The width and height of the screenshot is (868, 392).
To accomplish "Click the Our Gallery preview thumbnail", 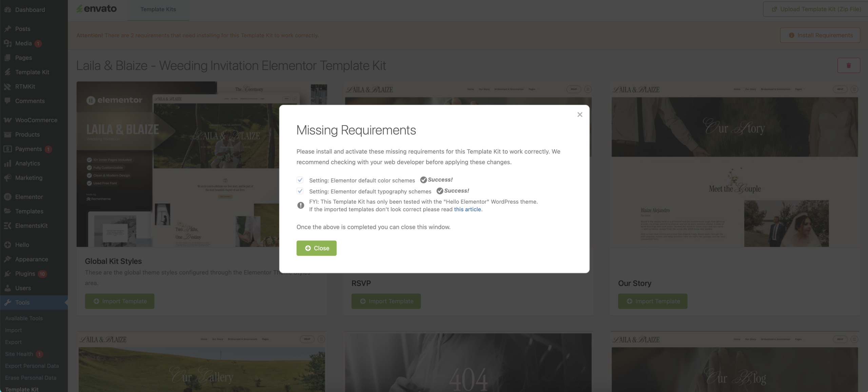I will pos(202,362).
